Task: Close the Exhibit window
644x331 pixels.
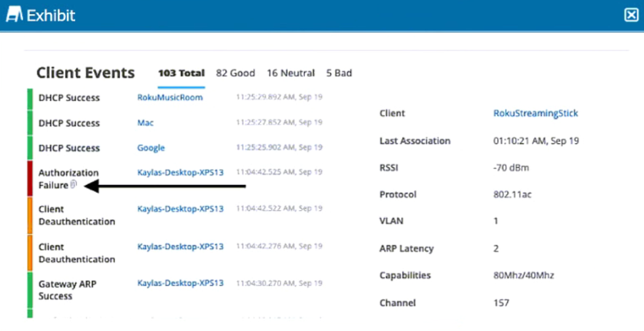Action: point(631,15)
